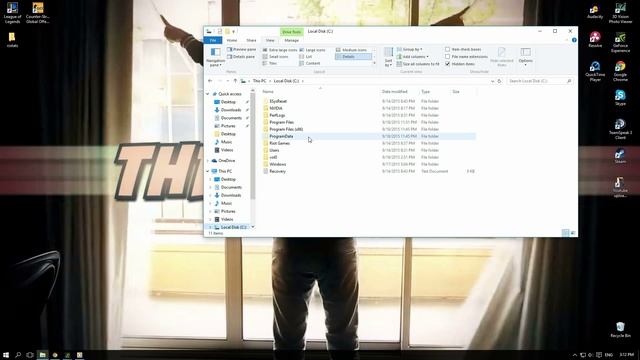
Task: Toggle the Details pane button
Action: (x=241, y=57)
